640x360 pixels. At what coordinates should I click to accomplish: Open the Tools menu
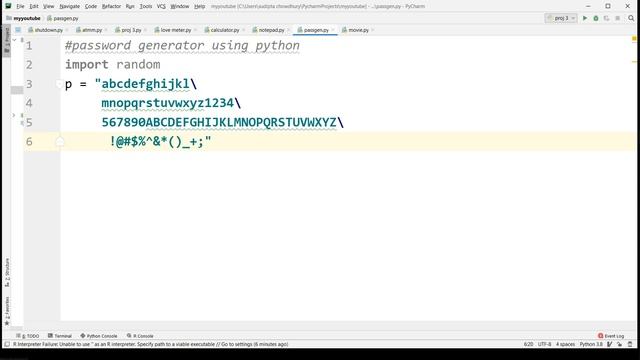[x=146, y=7]
